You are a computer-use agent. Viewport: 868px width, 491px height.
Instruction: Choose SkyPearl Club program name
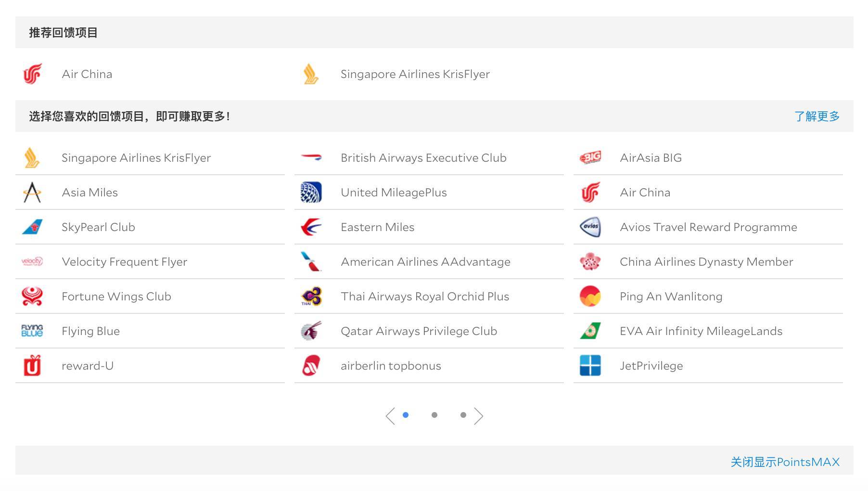coord(99,227)
